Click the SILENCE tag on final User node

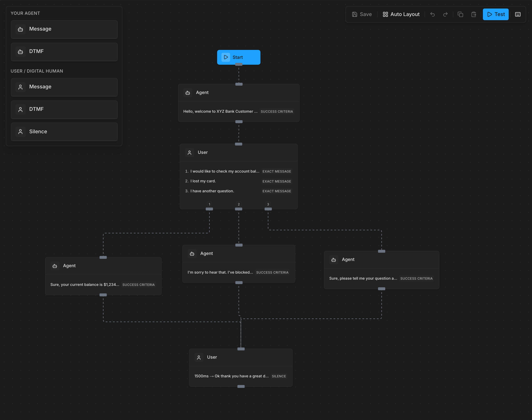click(279, 376)
